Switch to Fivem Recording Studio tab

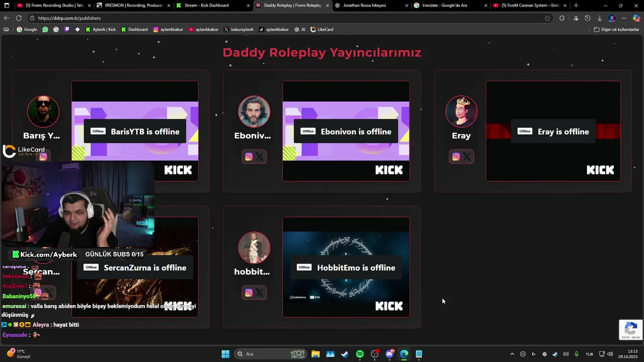[x=54, y=6]
